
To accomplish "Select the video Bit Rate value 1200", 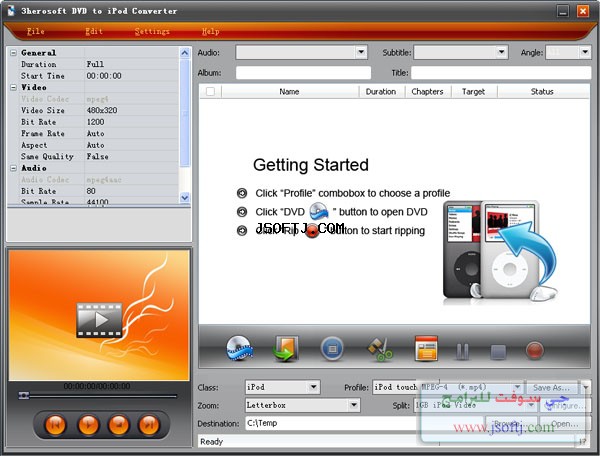I will [x=95, y=122].
